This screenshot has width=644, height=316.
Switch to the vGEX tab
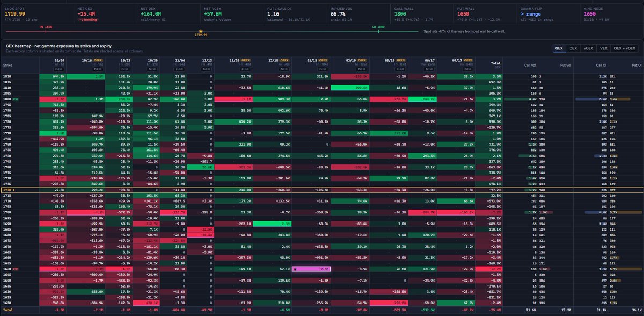tap(588, 48)
